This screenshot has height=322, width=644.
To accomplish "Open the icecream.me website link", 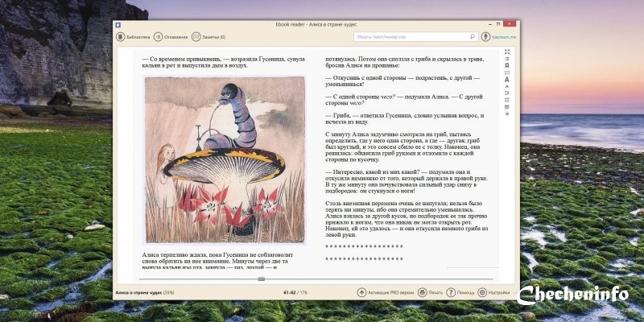I will 505,37.
